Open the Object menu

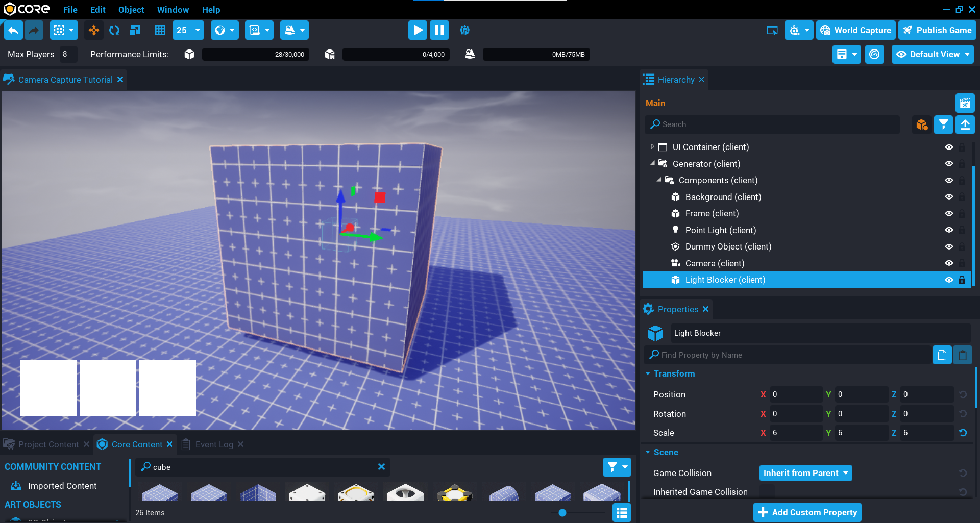tap(131, 10)
